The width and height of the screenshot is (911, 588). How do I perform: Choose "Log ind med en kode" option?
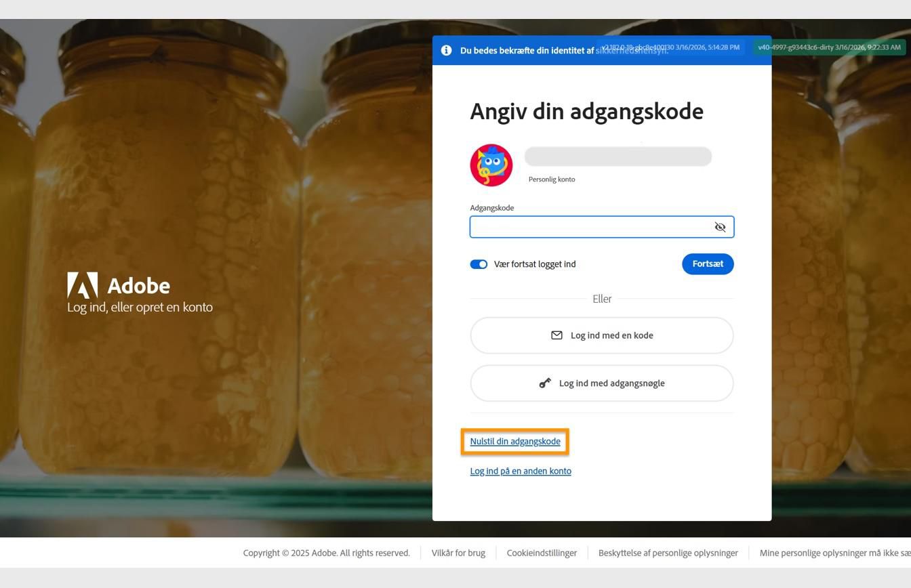tap(602, 335)
